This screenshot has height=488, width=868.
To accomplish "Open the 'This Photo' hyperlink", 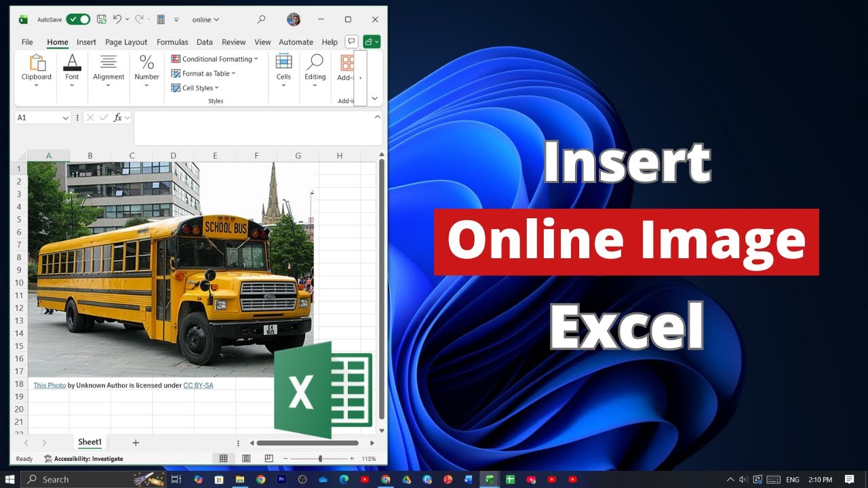I will 50,385.
